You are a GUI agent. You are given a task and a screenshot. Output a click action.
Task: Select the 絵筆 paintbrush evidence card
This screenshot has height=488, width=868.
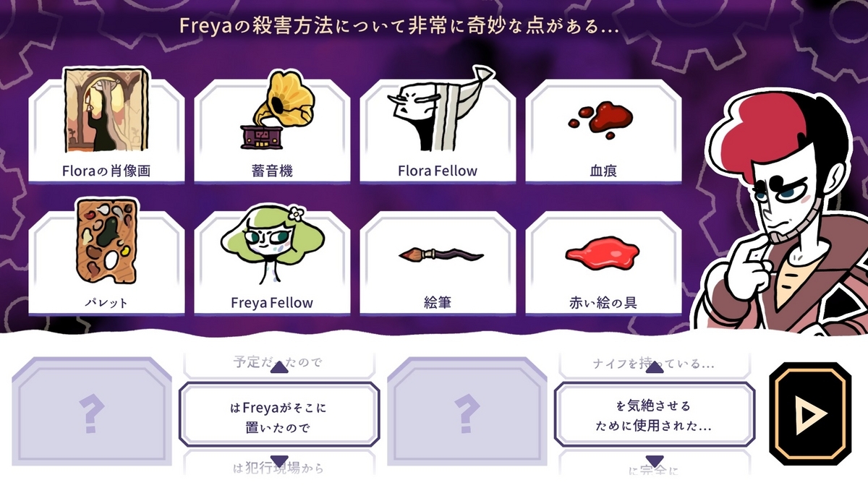[x=438, y=263]
